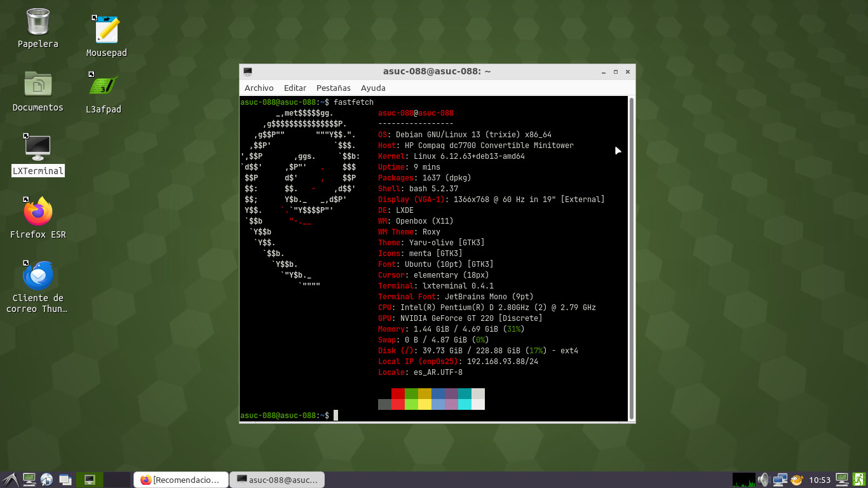Select the Mousepad desktop shortcut
The height and width of the screenshot is (488, 868).
[106, 30]
